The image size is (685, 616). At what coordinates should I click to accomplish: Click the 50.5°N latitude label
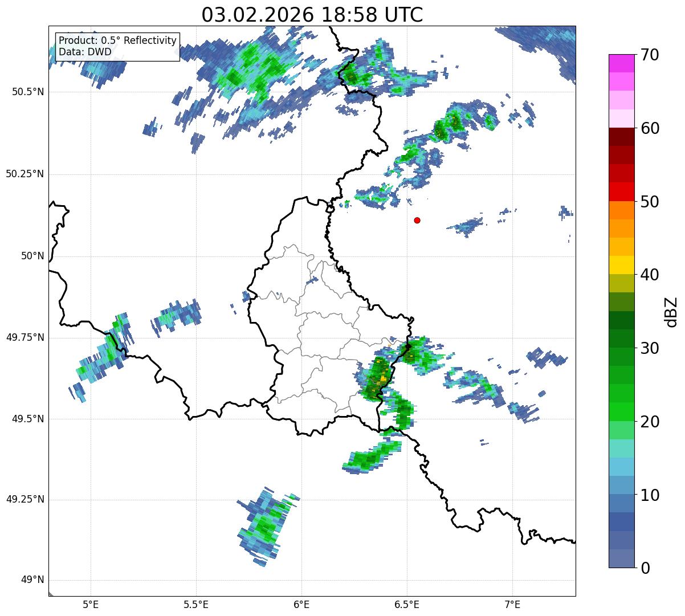pyautogui.click(x=28, y=92)
